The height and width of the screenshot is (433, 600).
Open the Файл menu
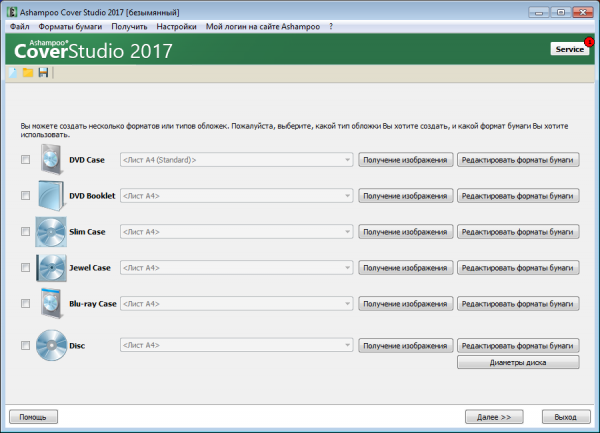(x=19, y=25)
